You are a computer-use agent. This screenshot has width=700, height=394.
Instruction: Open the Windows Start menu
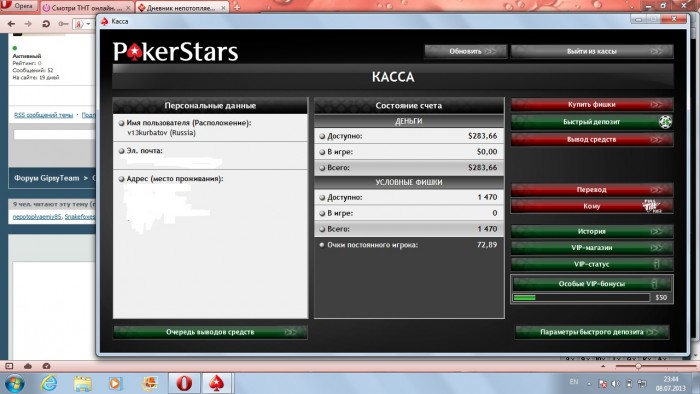pos(14,383)
